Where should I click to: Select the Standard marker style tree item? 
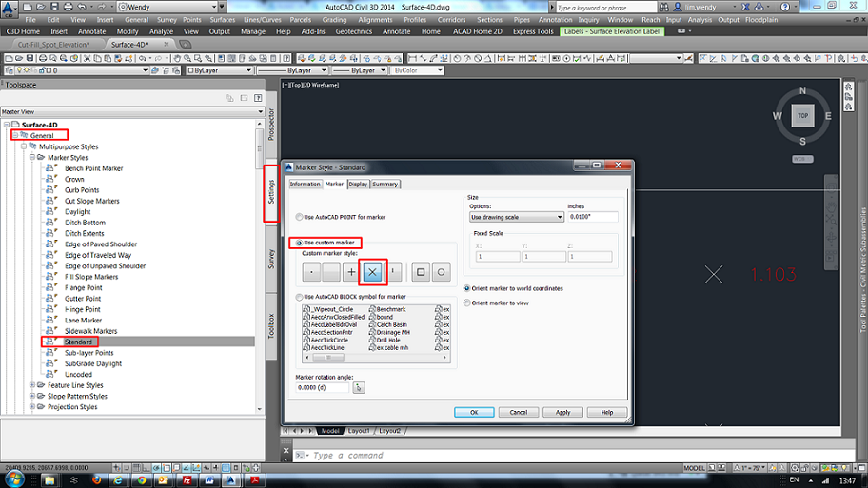click(78, 342)
